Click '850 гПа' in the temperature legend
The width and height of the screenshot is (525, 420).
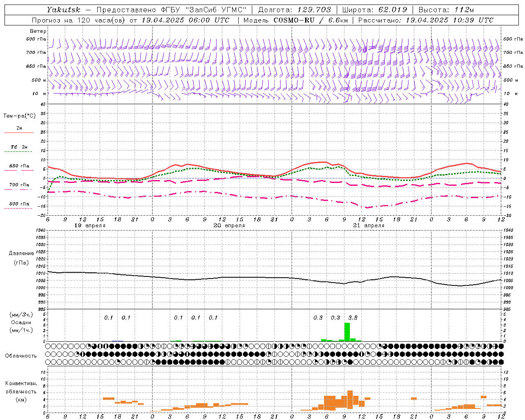click(x=19, y=166)
